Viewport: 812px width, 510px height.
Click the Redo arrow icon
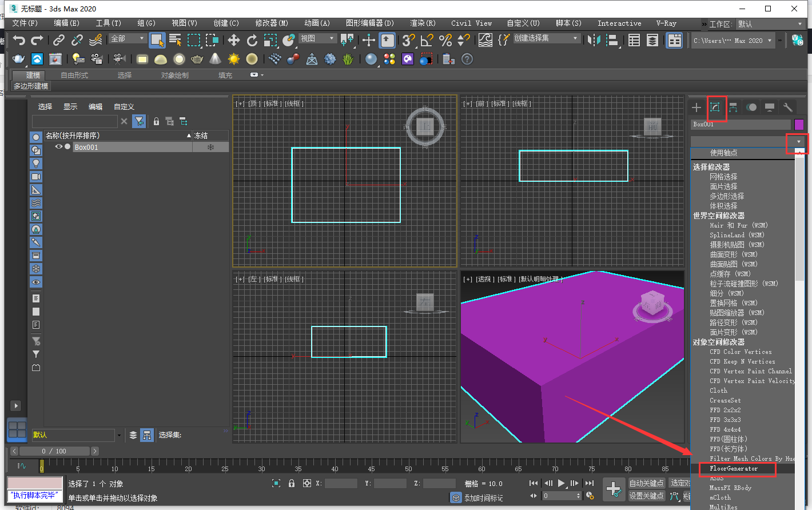[37, 40]
